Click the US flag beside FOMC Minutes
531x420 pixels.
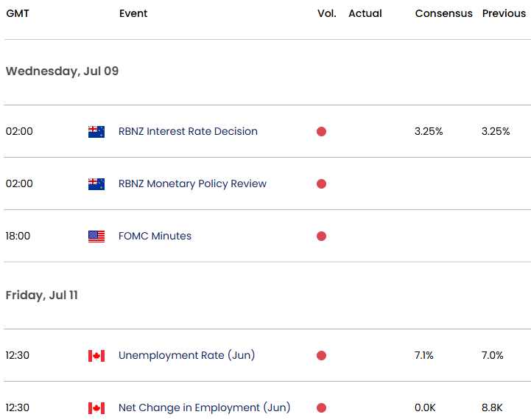[96, 237]
